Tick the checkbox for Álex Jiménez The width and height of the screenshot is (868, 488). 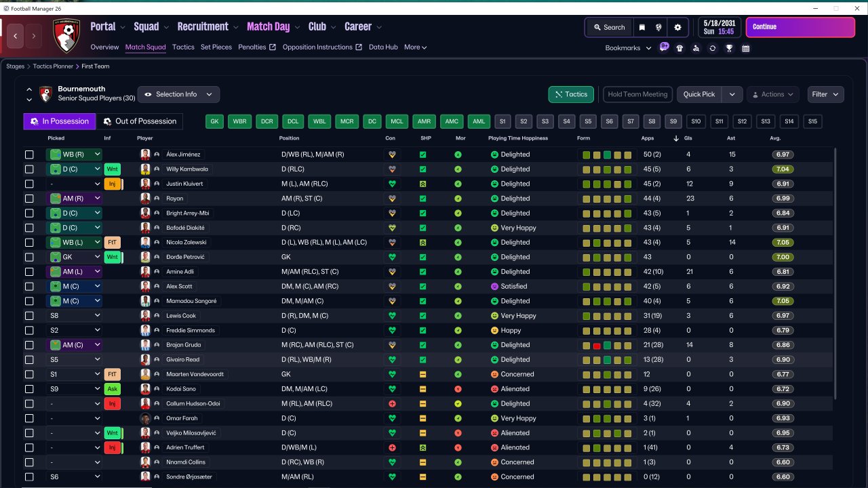pos(29,155)
